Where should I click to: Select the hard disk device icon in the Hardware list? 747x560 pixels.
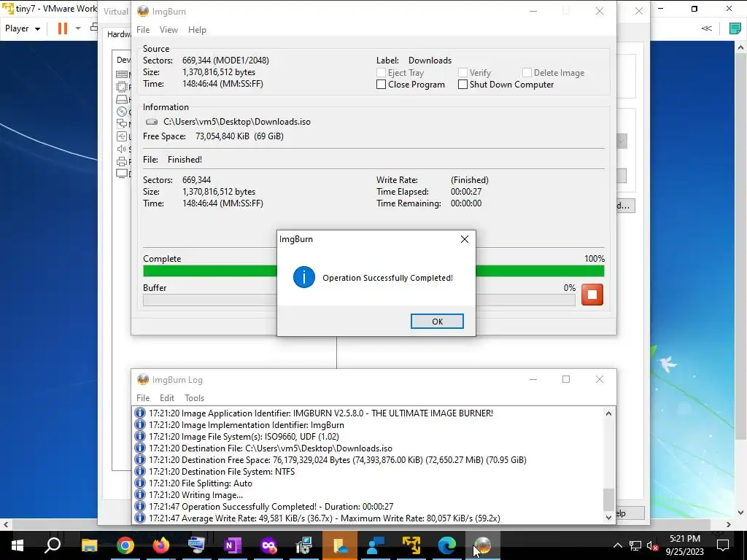pyautogui.click(x=122, y=99)
